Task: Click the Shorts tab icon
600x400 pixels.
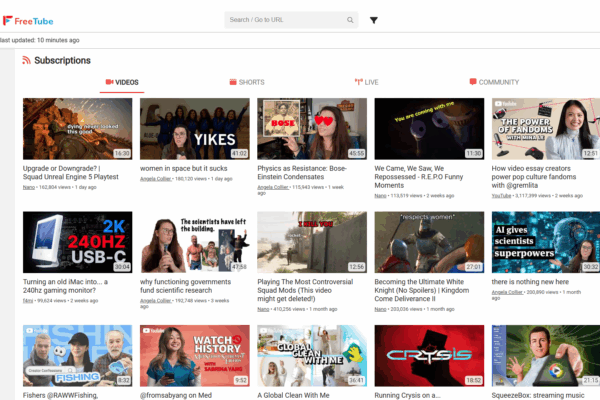Action: point(232,82)
